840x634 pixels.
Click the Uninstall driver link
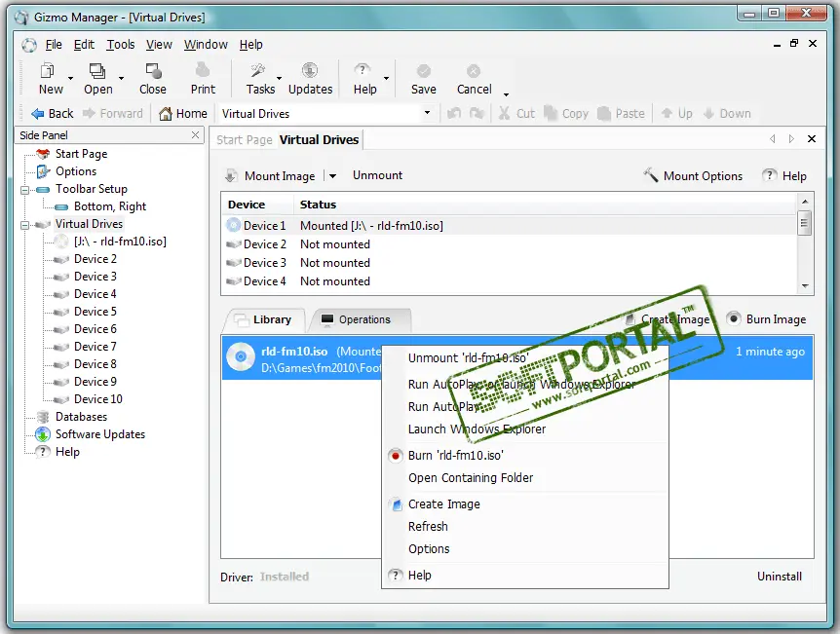click(780, 577)
